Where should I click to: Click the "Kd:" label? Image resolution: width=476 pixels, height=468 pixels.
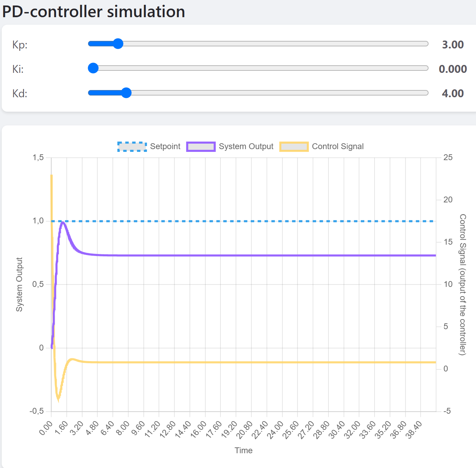tap(20, 93)
